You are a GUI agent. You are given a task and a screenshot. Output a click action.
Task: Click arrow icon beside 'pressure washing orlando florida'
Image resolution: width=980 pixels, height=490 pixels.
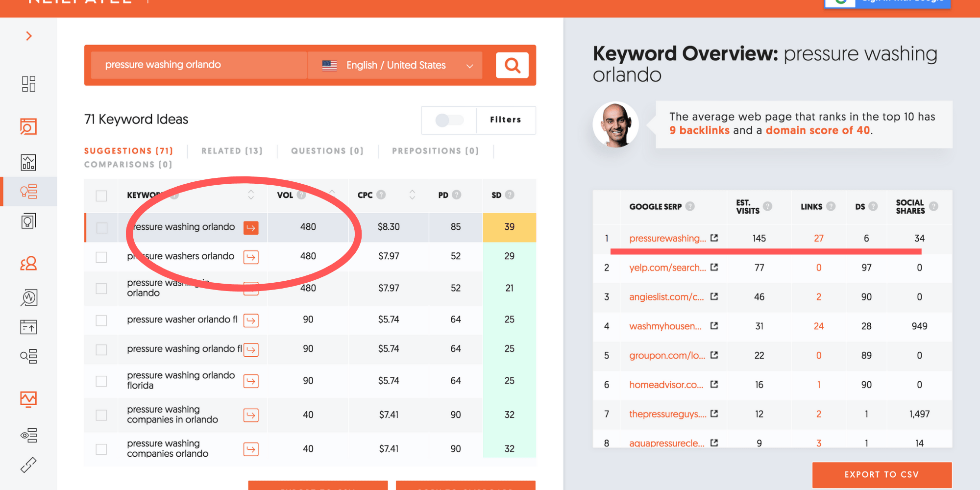click(251, 381)
